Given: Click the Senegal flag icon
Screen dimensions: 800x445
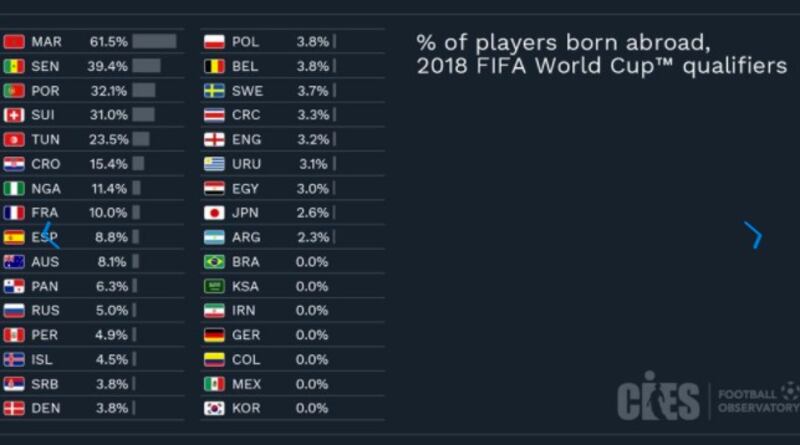Looking at the screenshot, I should coord(14,66).
